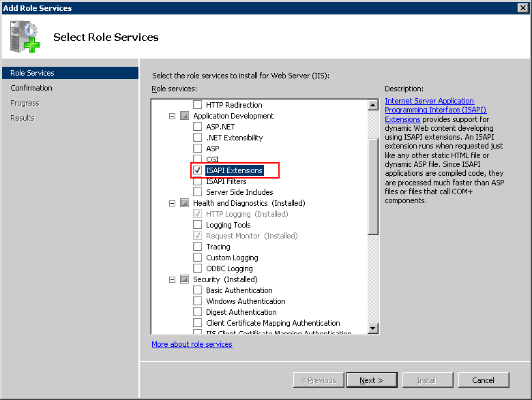Select the HTTP Logging (Installed) item
The image size is (532, 400).
point(247,214)
